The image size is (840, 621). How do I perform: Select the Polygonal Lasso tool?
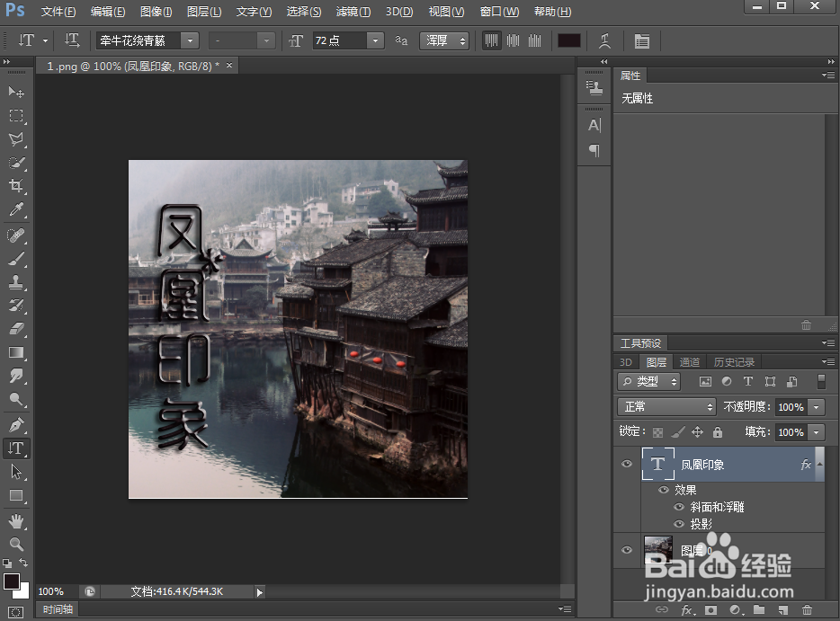click(x=16, y=139)
